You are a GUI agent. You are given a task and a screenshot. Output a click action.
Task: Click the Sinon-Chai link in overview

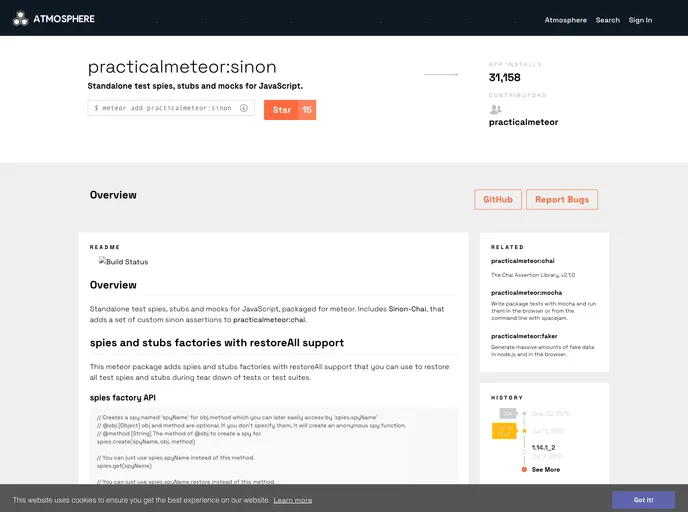pos(407,309)
